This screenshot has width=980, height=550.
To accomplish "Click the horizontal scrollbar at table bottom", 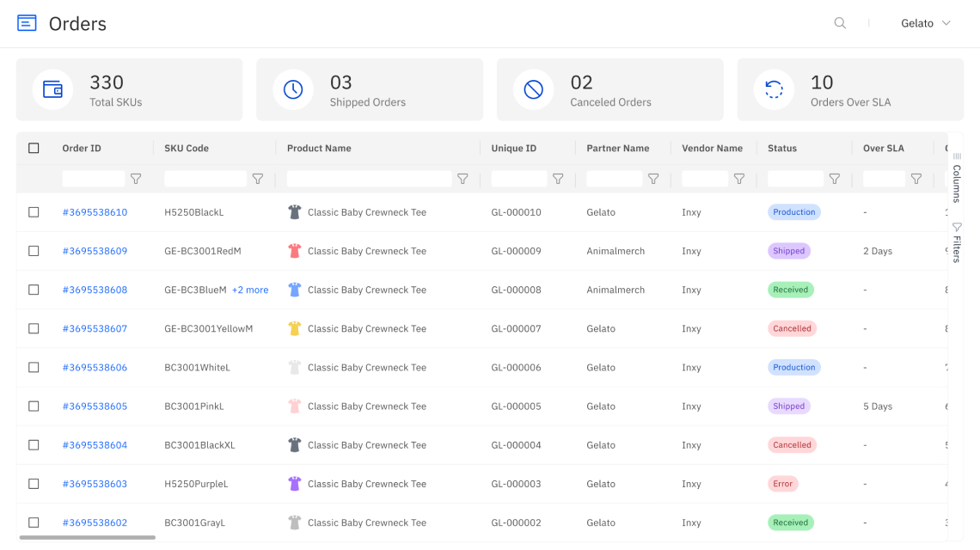I will (x=87, y=538).
